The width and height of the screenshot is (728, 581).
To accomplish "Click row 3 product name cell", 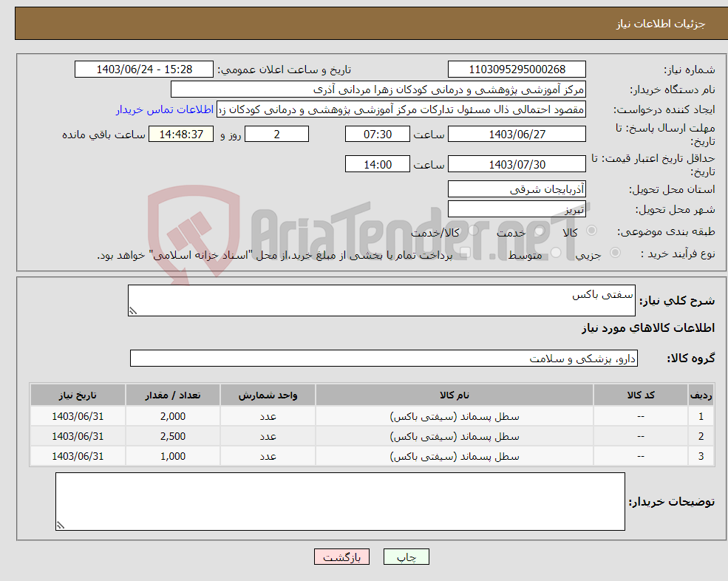I will point(455,457).
